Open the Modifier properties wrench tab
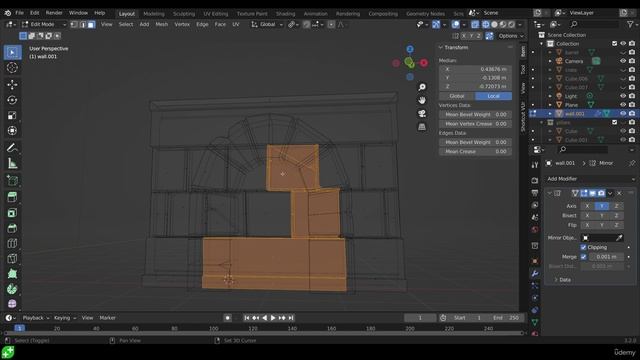Image resolution: width=640 pixels, height=360 pixels. coord(535,273)
